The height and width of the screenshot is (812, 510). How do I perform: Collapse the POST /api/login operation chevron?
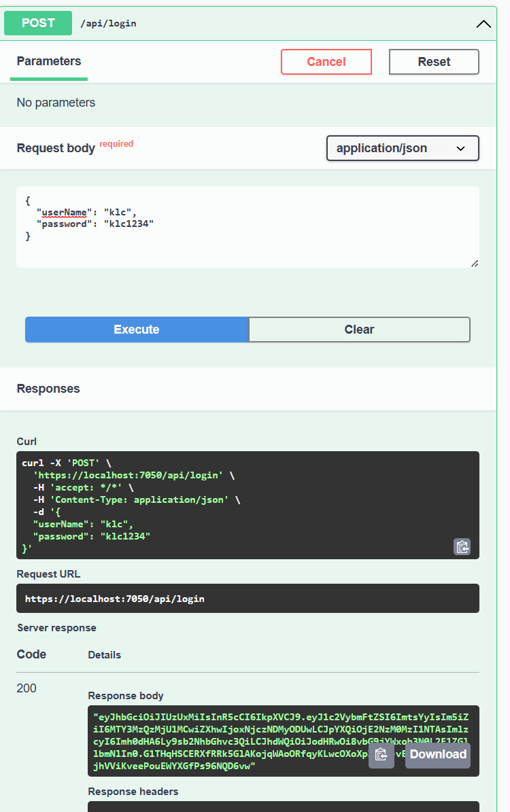[x=483, y=24]
